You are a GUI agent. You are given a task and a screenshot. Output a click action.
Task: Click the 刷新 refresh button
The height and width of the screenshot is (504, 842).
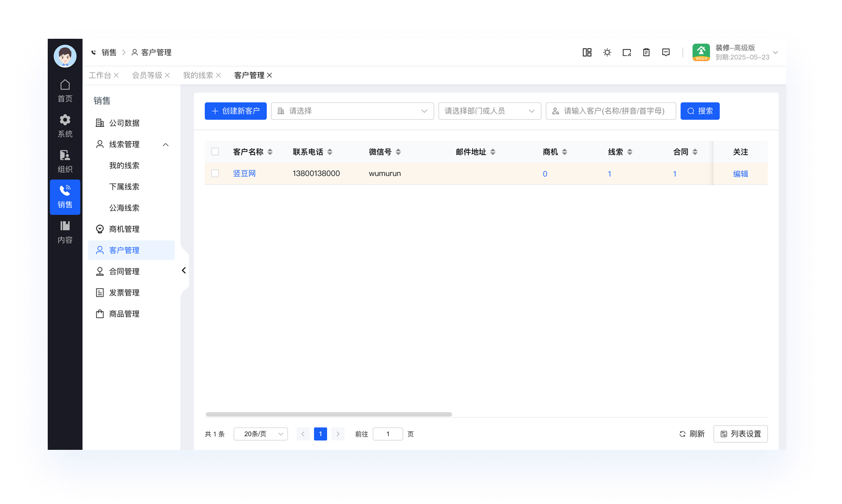click(692, 434)
